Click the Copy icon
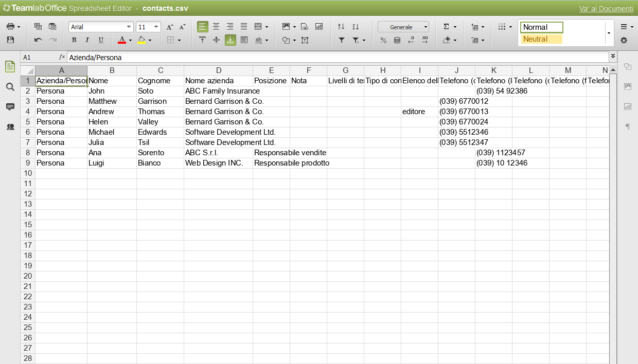 pyautogui.click(x=38, y=27)
